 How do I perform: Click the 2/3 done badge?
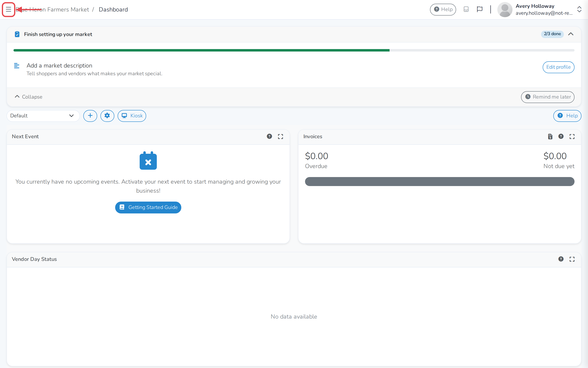[552, 34]
